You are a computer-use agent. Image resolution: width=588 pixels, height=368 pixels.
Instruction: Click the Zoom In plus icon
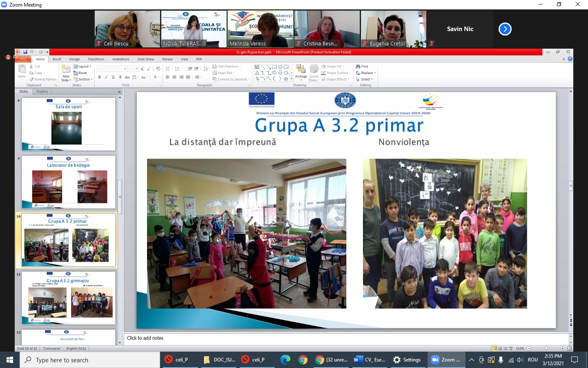pyautogui.click(x=562, y=348)
